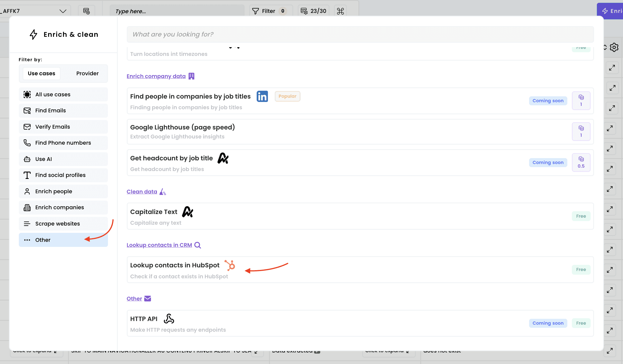
Task: Click the keyboard shortcuts command icon
Action: click(340, 11)
